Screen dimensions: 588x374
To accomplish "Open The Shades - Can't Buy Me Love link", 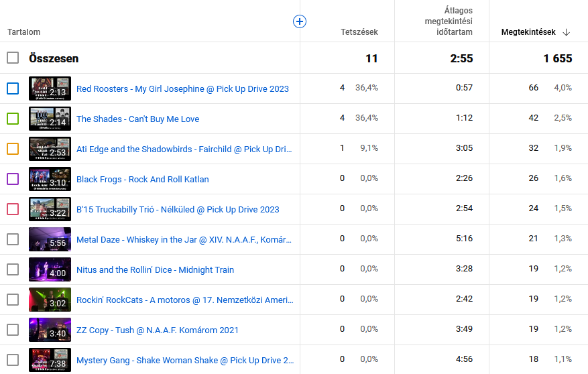I will [137, 119].
